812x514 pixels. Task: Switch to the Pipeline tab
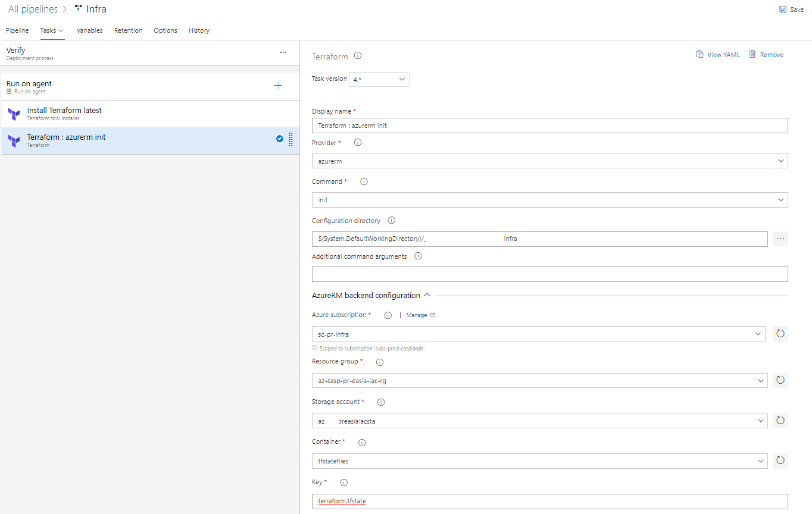point(17,30)
